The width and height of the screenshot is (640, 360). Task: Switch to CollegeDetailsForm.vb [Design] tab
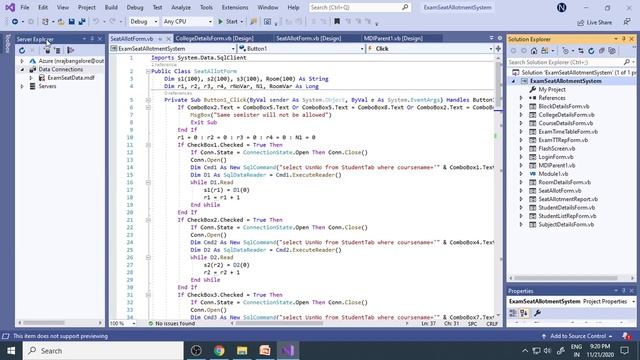coord(214,38)
